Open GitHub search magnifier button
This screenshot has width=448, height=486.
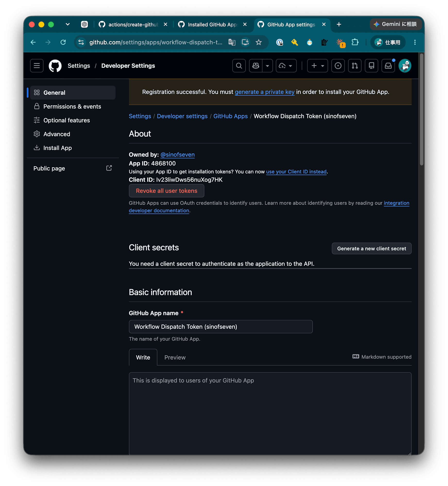pos(239,66)
